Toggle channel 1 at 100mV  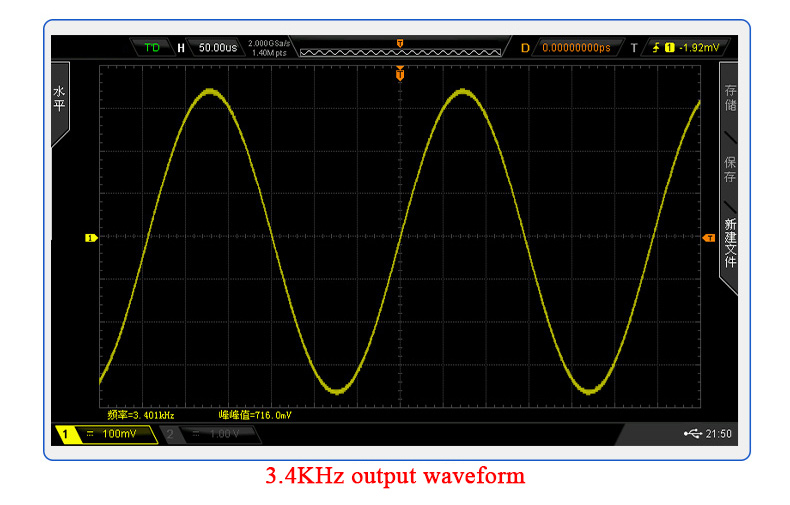click(107, 434)
